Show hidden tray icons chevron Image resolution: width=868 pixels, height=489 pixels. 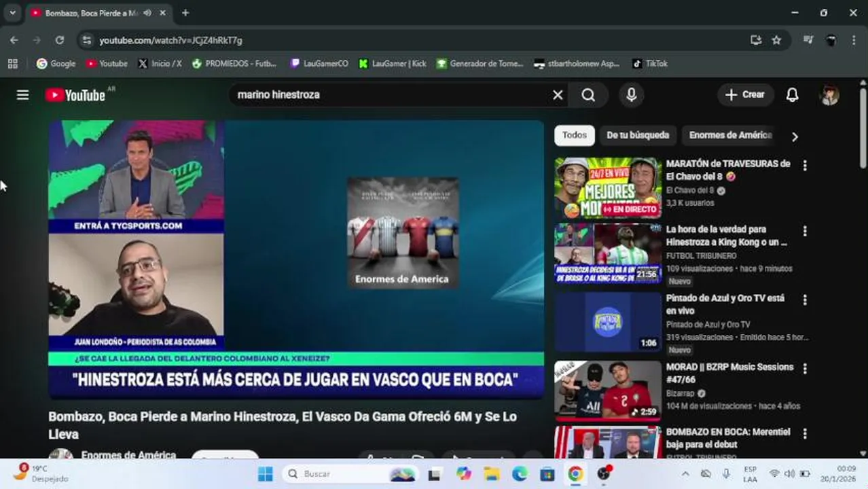(x=685, y=474)
